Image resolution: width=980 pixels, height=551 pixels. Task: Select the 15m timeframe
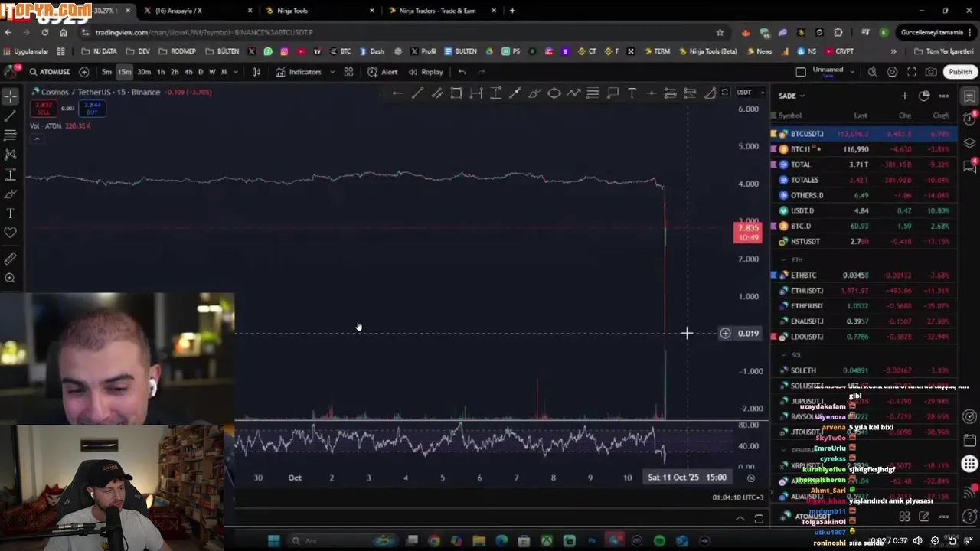[125, 72]
